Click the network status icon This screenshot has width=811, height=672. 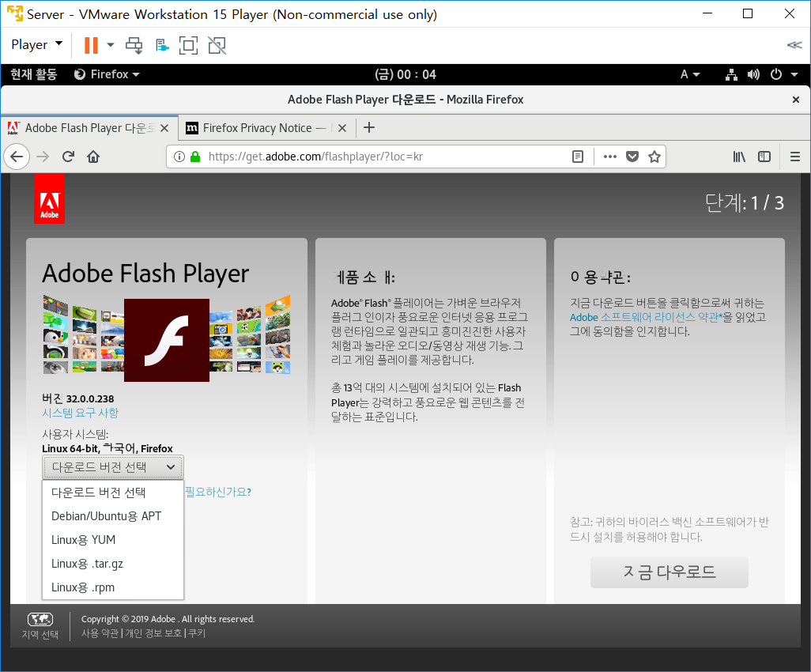pyautogui.click(x=731, y=74)
